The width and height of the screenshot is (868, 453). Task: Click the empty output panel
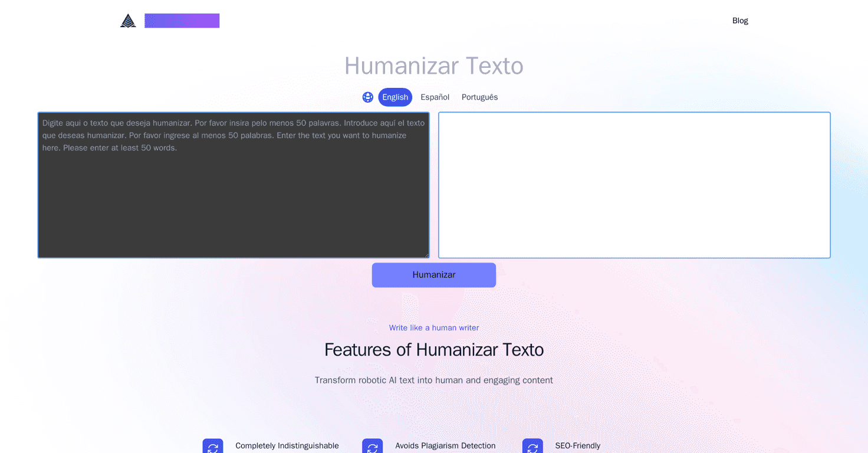pyautogui.click(x=634, y=185)
